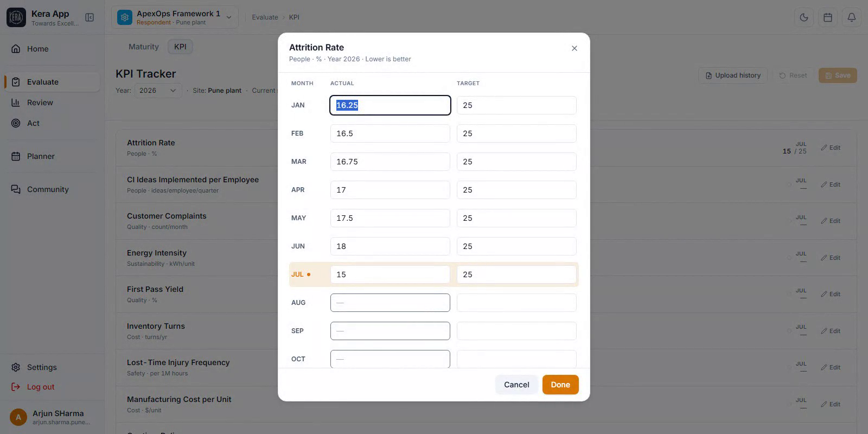Open the calendar icon in header
This screenshot has height=434, width=868.
click(x=828, y=17)
